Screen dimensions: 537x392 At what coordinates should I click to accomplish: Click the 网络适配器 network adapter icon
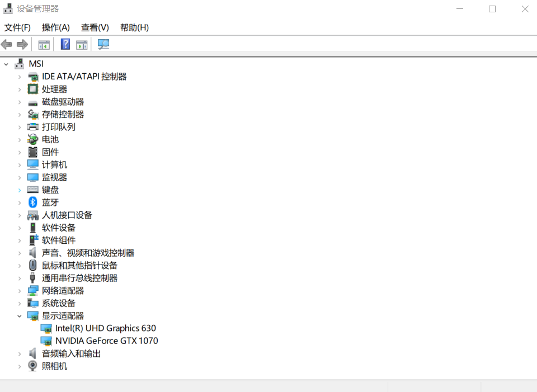(32, 290)
